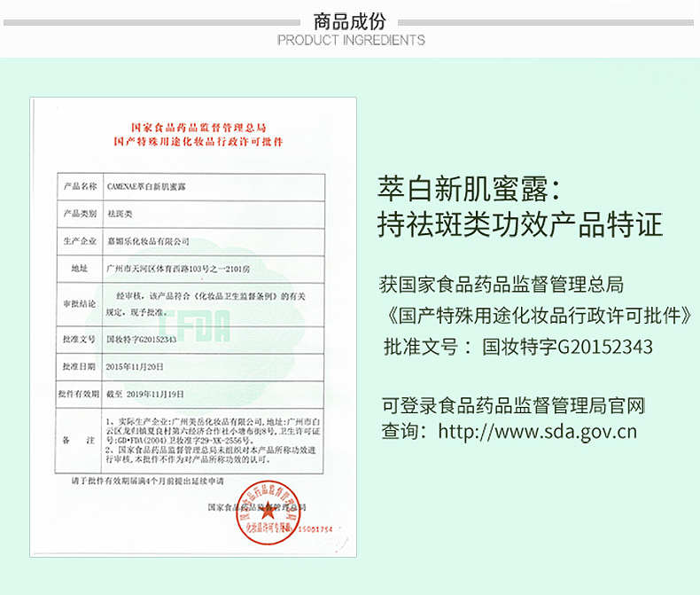Image resolution: width=700 pixels, height=595 pixels.
Task: Click heading 萃白新肌蜜露:
Action: (469, 190)
